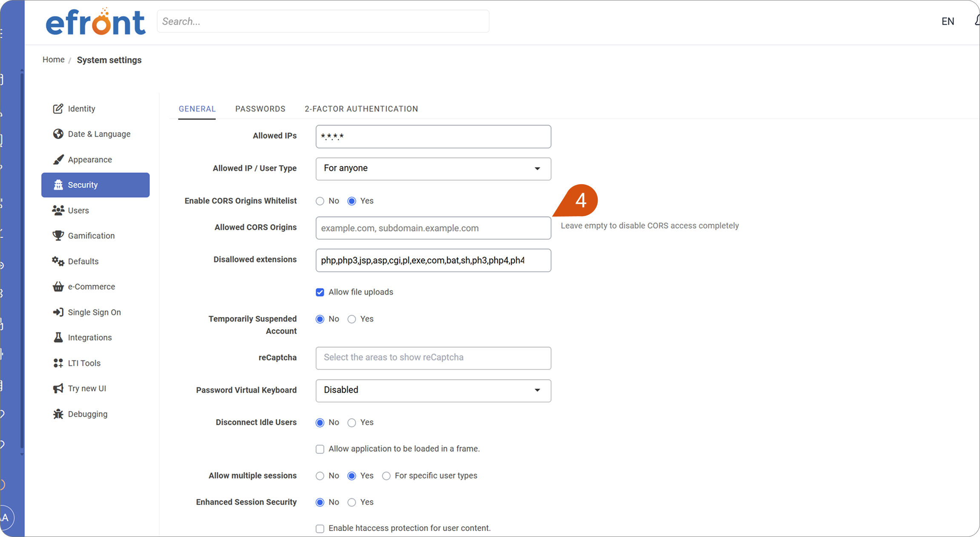Switch to the General tab
Viewport: 980px width, 537px height.
coord(197,109)
